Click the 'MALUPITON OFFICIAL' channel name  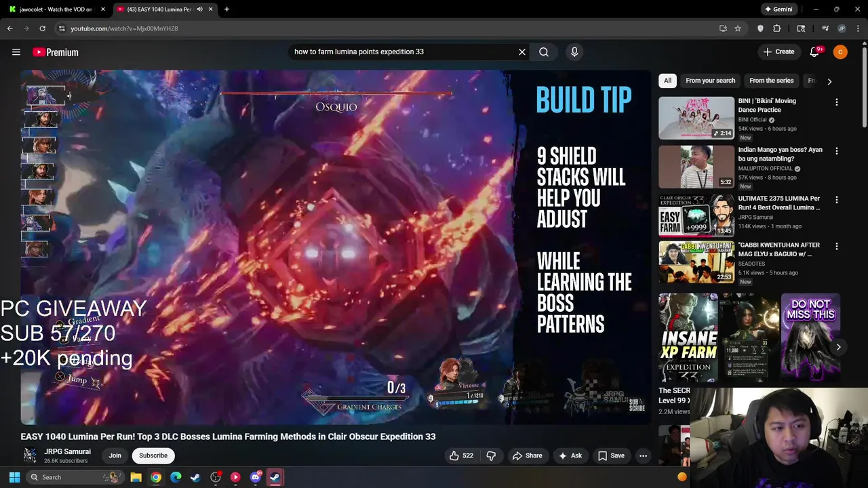coord(766,169)
